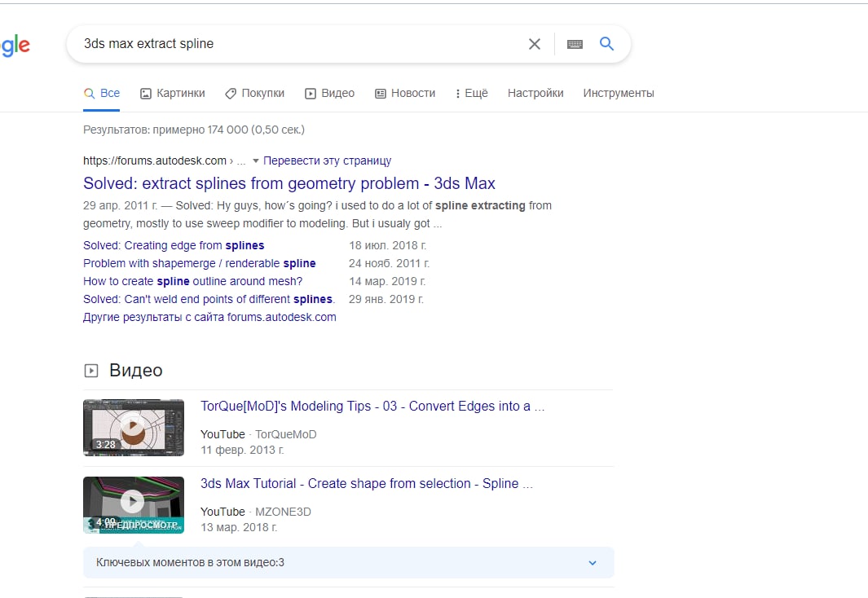
Task: Click the '18 июл. 2018 г.' date
Action: coord(387,245)
